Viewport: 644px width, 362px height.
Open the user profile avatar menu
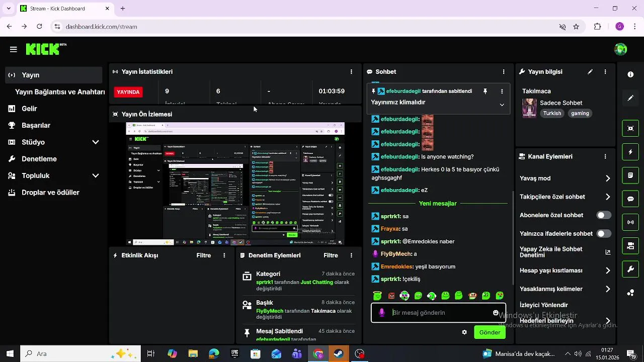click(x=621, y=49)
